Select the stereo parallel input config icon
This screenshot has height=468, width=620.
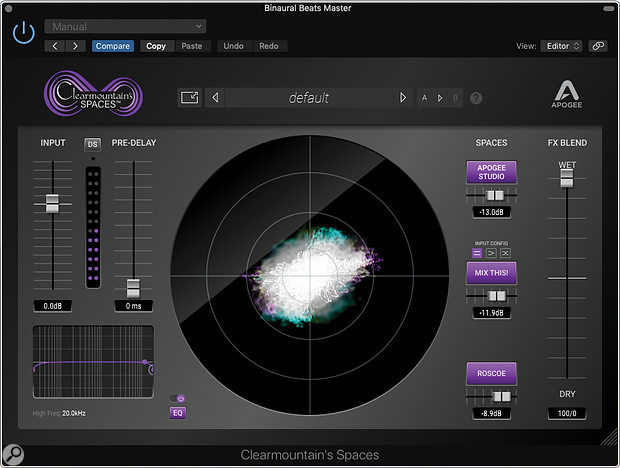[x=477, y=253]
